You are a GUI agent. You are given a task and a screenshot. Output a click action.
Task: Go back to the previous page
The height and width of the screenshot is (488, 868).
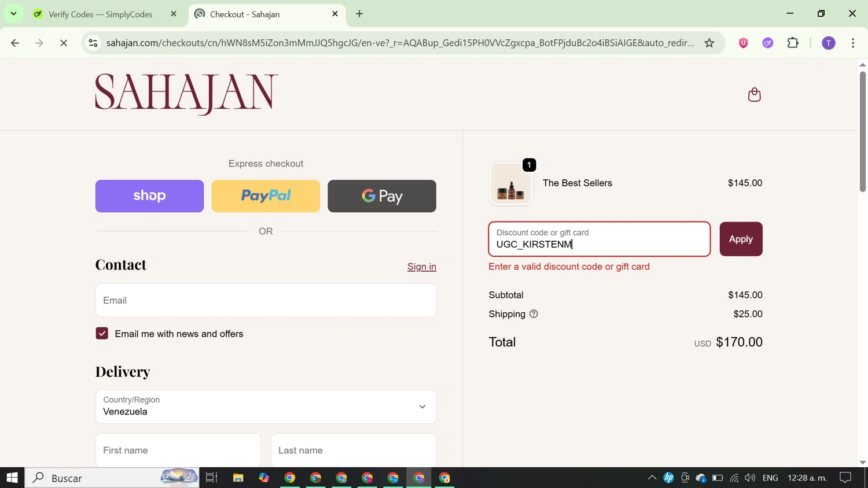coord(15,43)
